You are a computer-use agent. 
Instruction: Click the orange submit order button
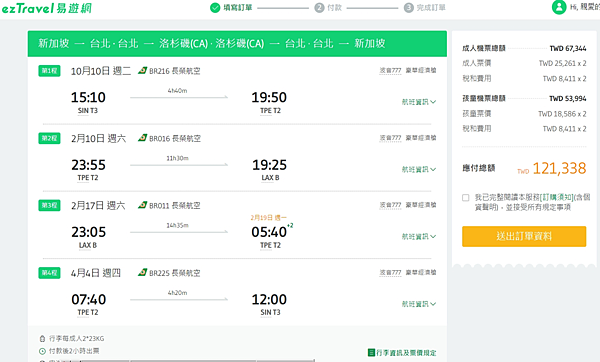(x=524, y=236)
